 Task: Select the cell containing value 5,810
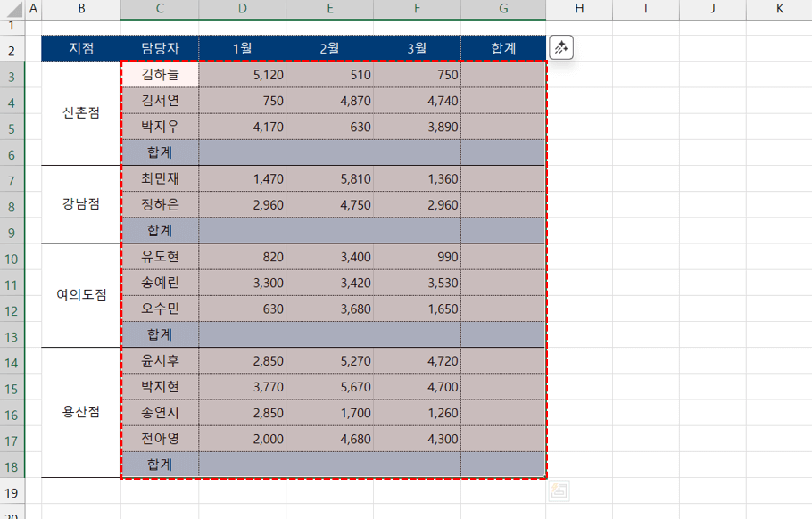[x=330, y=178]
